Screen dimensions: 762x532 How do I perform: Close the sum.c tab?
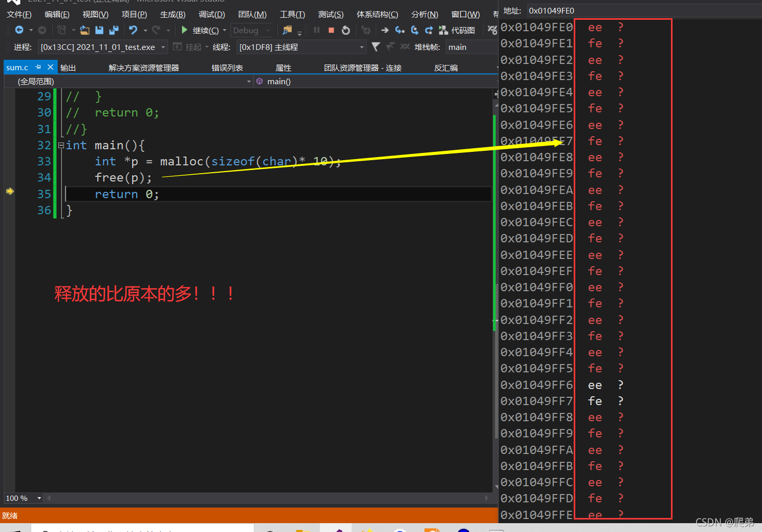click(50, 67)
